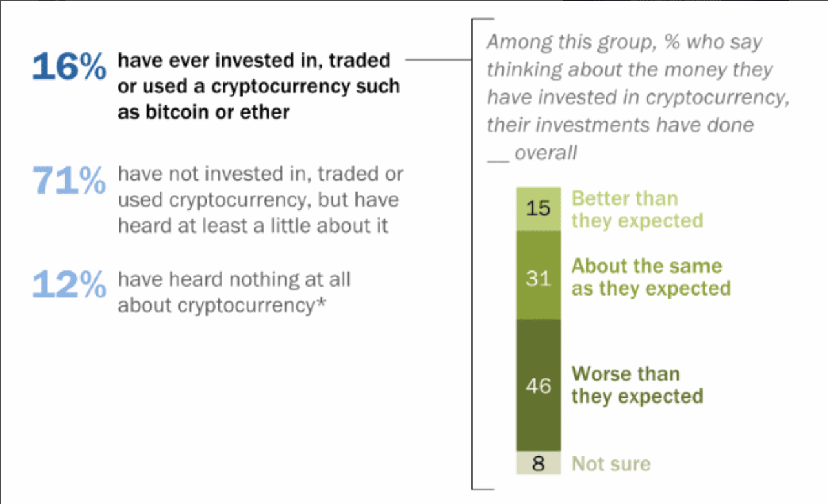Click the light green 15 bar segment
Screen dimensions: 828x504
coord(538,209)
